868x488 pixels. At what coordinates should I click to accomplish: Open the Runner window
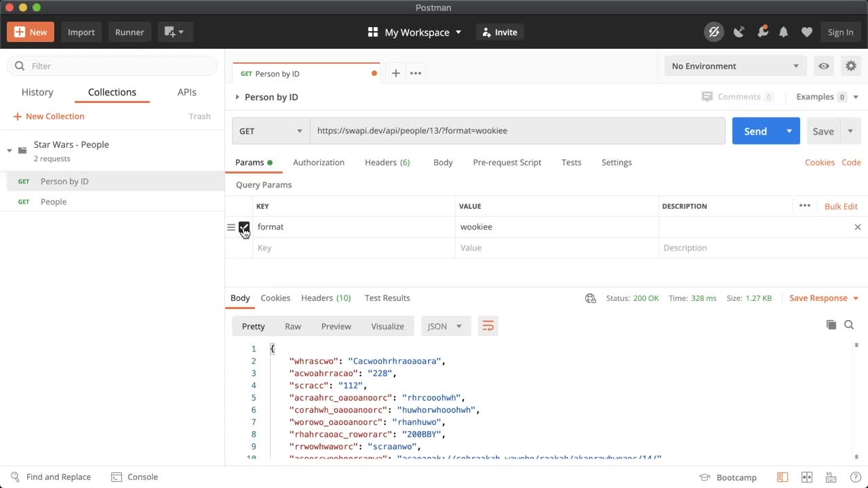pos(129,32)
